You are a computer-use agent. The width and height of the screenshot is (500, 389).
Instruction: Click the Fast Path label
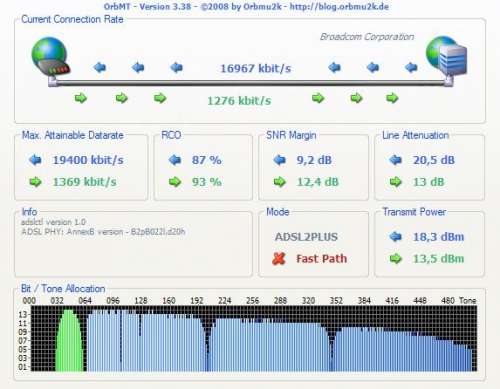[322, 259]
